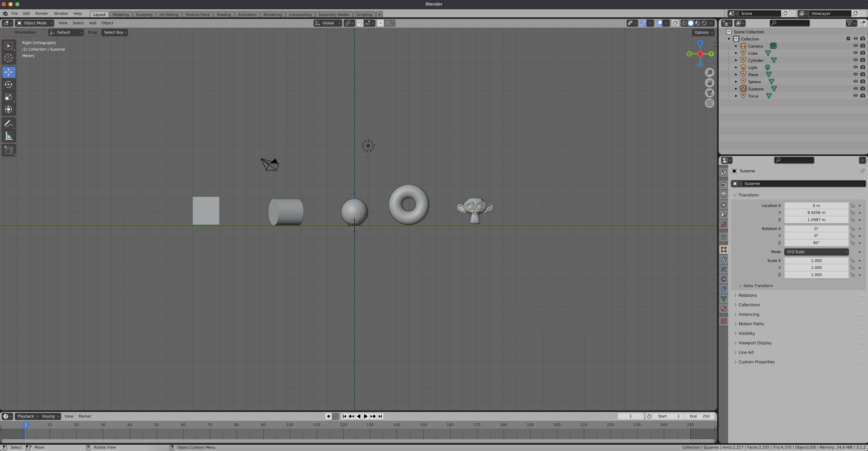
Task: Select the Transform tool
Action: (8, 109)
